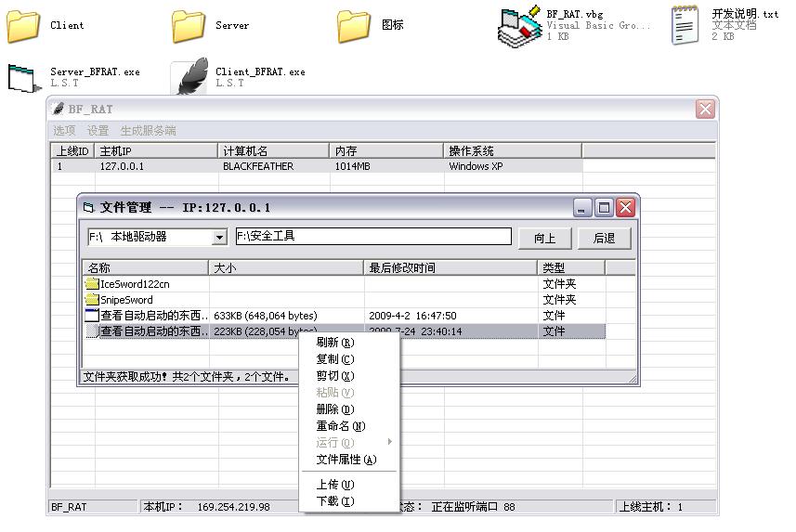
Task: Click the 向上 button
Action: (544, 238)
